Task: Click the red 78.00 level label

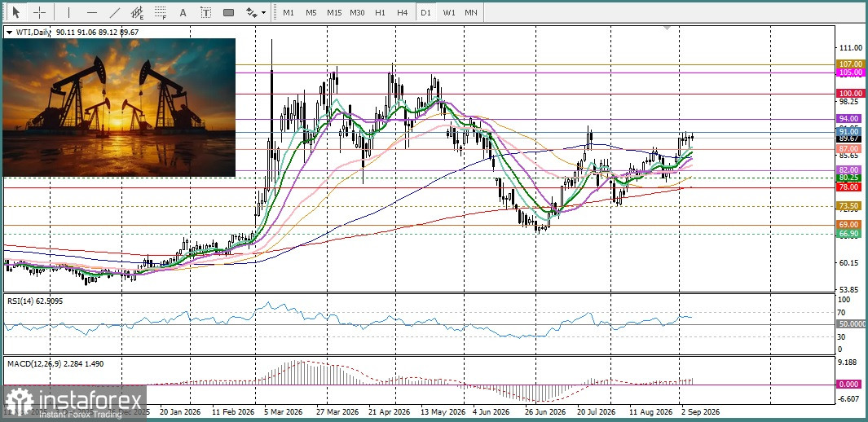Action: coord(850,187)
